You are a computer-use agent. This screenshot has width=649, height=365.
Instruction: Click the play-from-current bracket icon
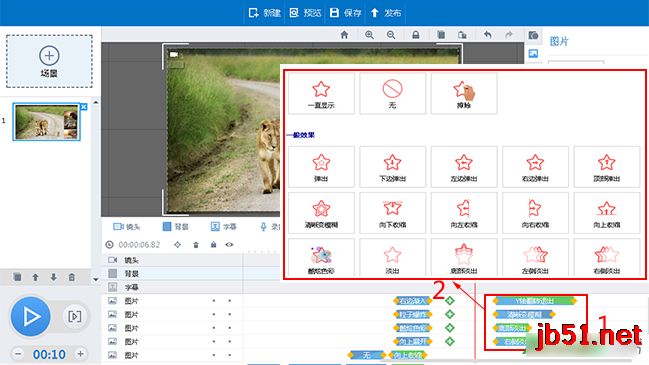tap(75, 317)
